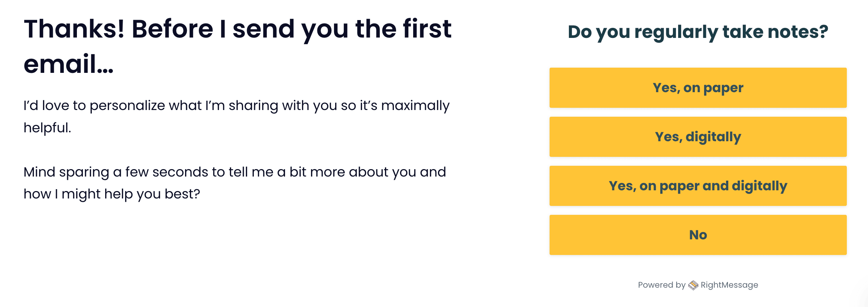Select the 'Yes, digitally' option
Image resolution: width=868 pixels, height=307 pixels.
[698, 137]
